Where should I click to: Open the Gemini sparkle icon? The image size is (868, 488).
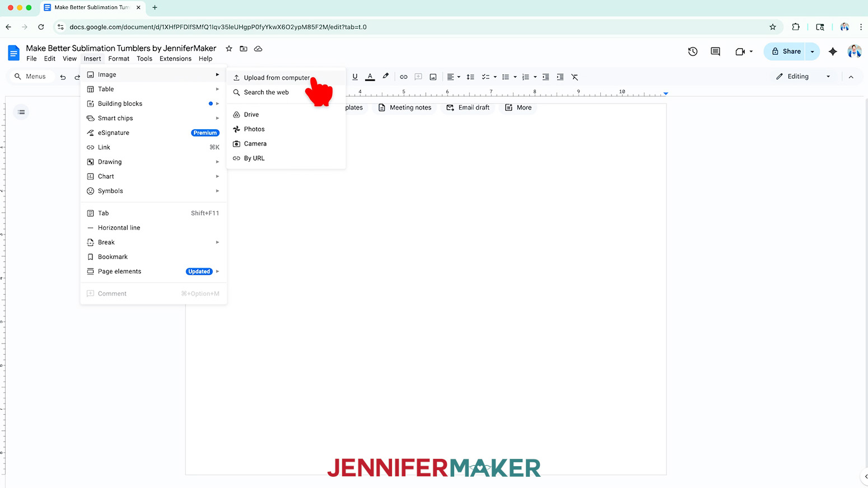[x=833, y=51]
